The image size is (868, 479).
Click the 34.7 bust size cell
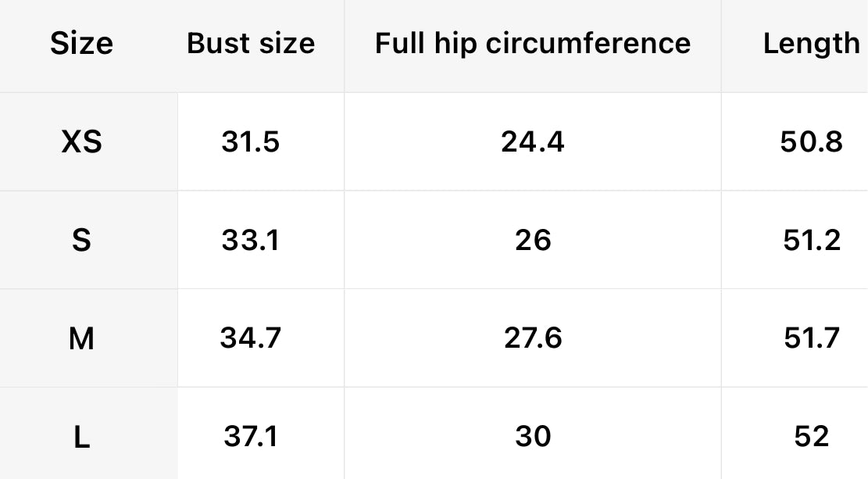click(251, 338)
